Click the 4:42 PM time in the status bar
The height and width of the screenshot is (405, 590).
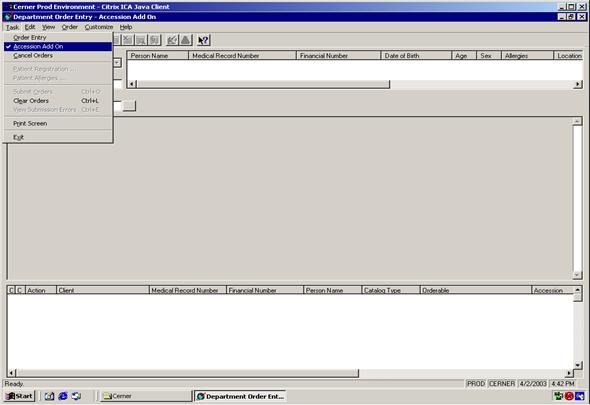pyautogui.click(x=563, y=384)
